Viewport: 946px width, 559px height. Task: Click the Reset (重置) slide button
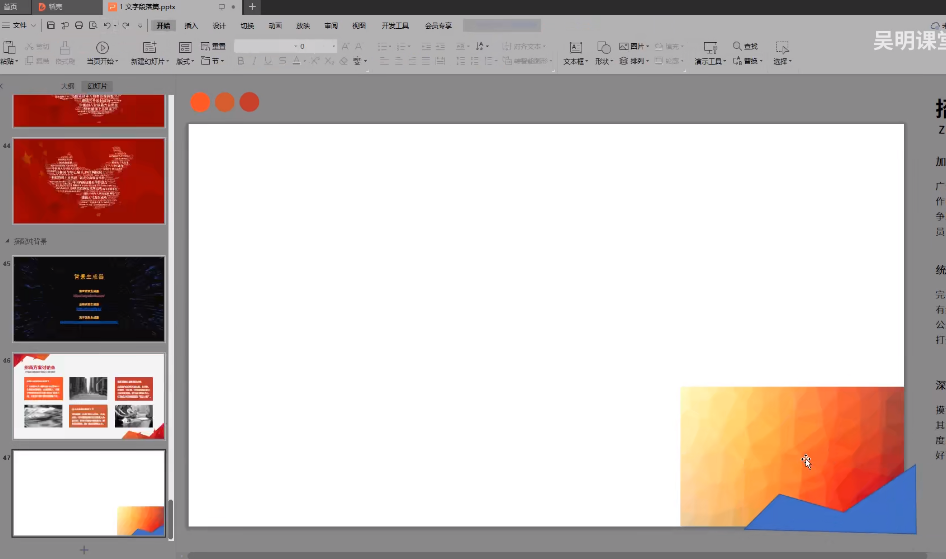click(x=213, y=46)
